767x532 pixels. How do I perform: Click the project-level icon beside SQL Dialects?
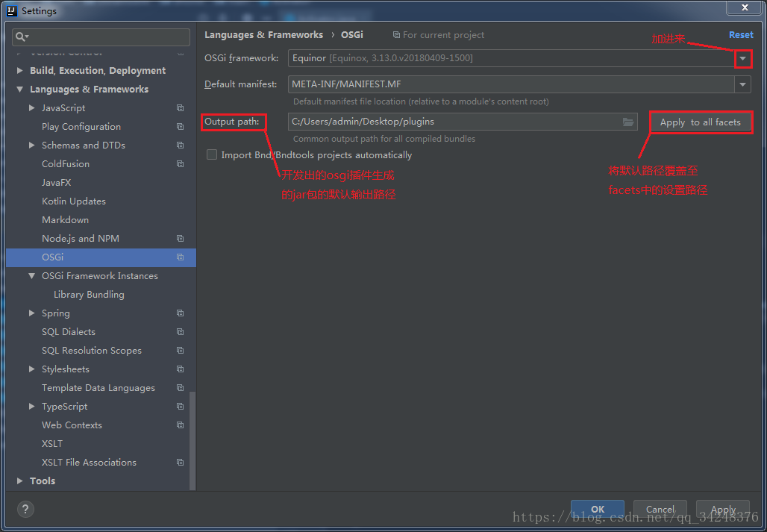click(x=180, y=331)
